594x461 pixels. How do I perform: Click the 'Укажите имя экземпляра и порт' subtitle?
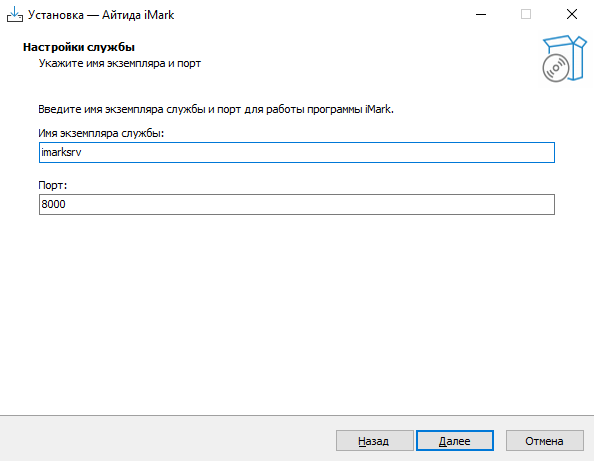coord(120,63)
